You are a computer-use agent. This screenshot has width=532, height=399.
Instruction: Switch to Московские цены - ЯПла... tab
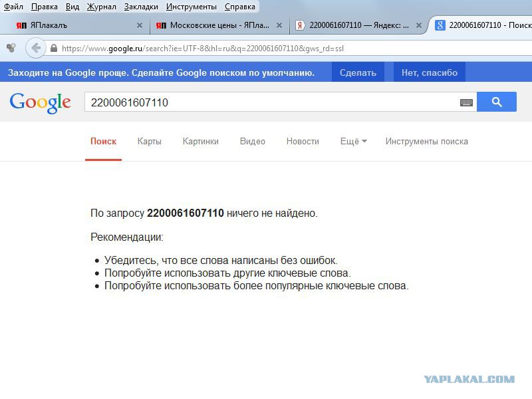(x=219, y=25)
